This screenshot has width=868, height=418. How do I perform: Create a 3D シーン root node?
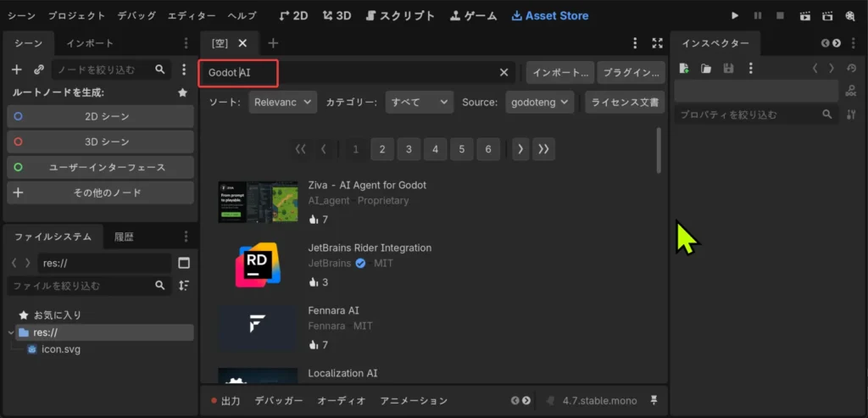pyautogui.click(x=100, y=142)
